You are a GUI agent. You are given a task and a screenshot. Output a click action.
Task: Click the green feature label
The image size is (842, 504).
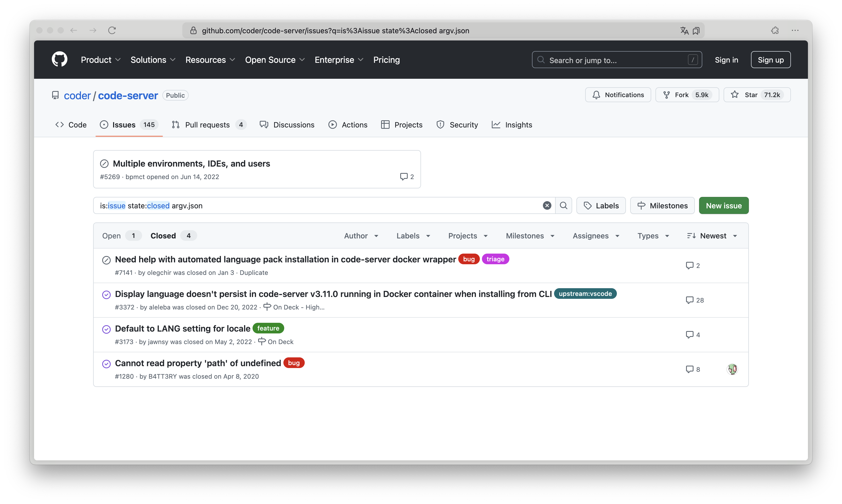pyautogui.click(x=268, y=328)
